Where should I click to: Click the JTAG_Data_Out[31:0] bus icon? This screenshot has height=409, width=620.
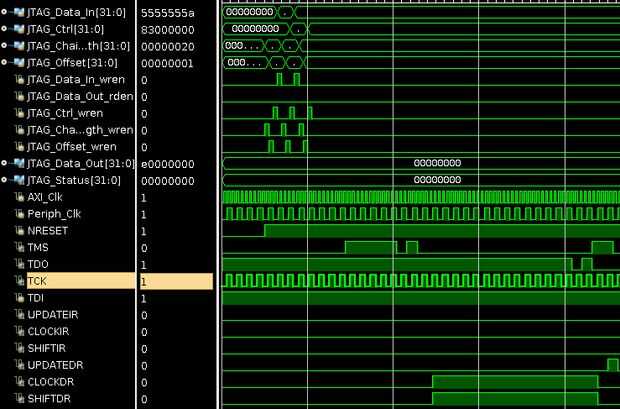19,163
